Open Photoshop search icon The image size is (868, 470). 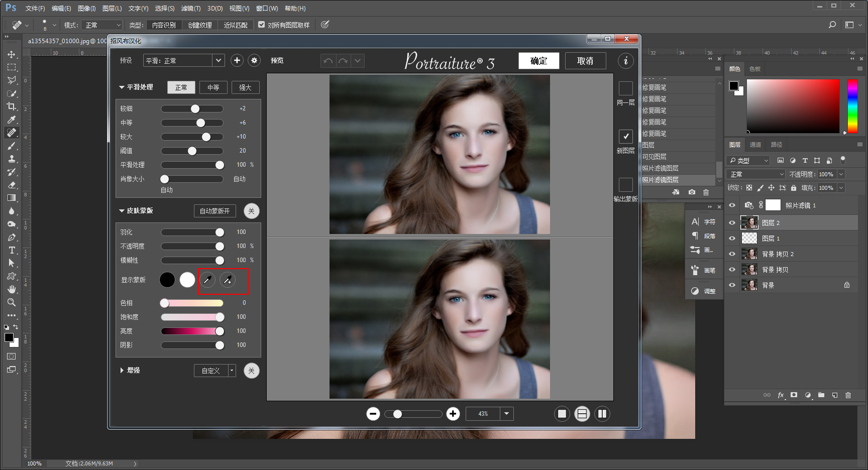point(832,25)
